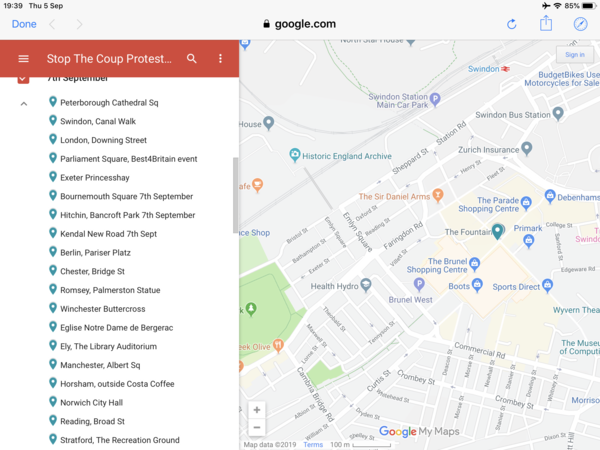This screenshot has height=450, width=600.
Task: Collapse the 7th September layer list
Action: [23, 103]
